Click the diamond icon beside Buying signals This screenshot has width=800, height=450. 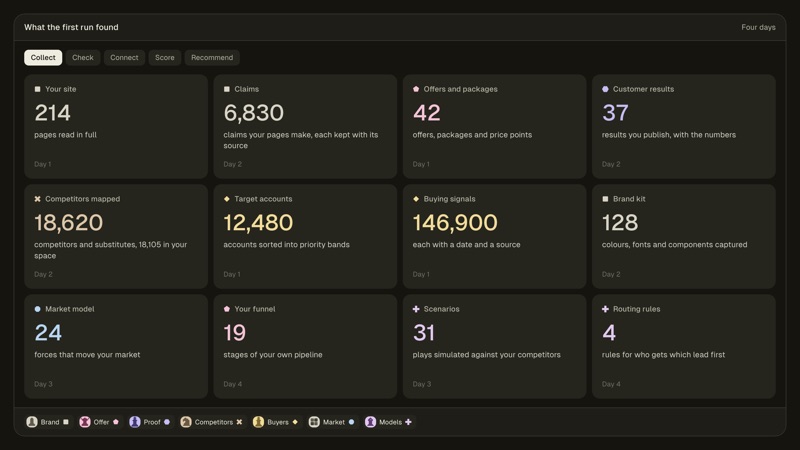[416, 199]
